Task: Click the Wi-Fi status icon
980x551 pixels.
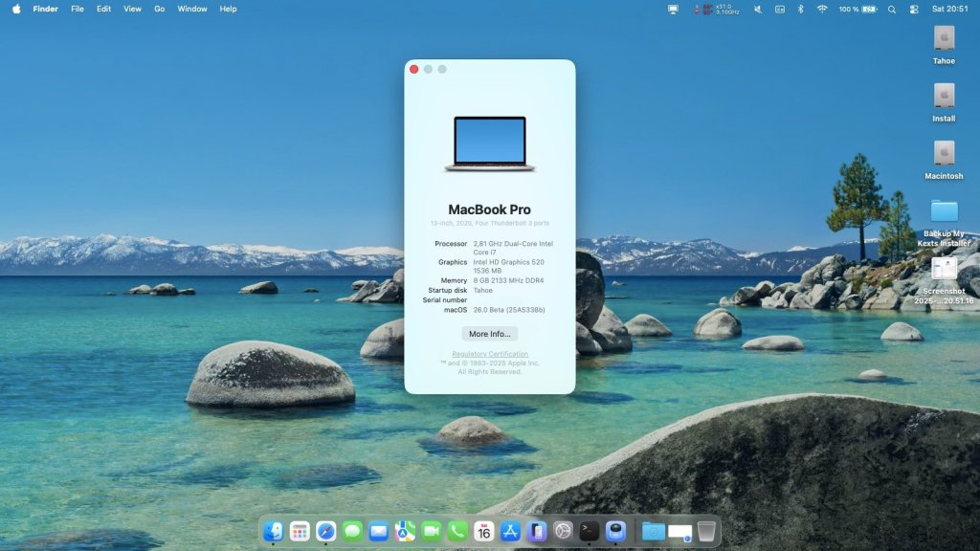Action: click(x=821, y=9)
